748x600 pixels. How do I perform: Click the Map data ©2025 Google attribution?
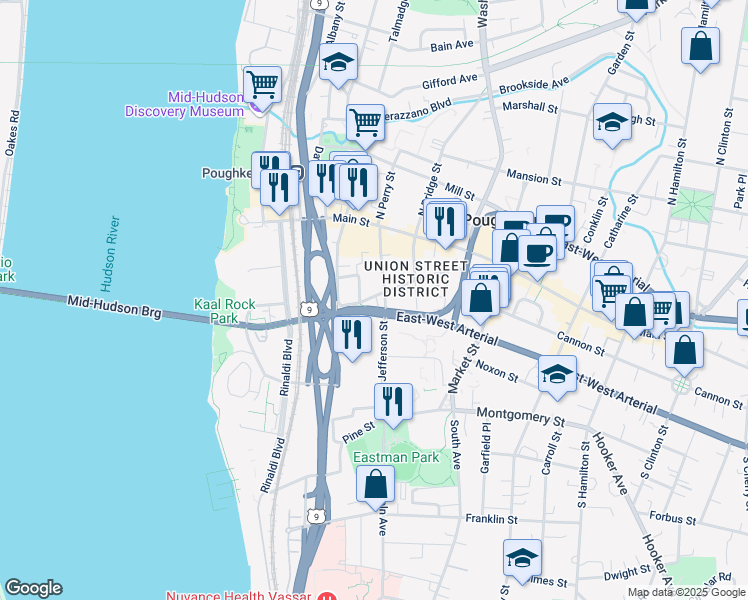[x=687, y=593]
